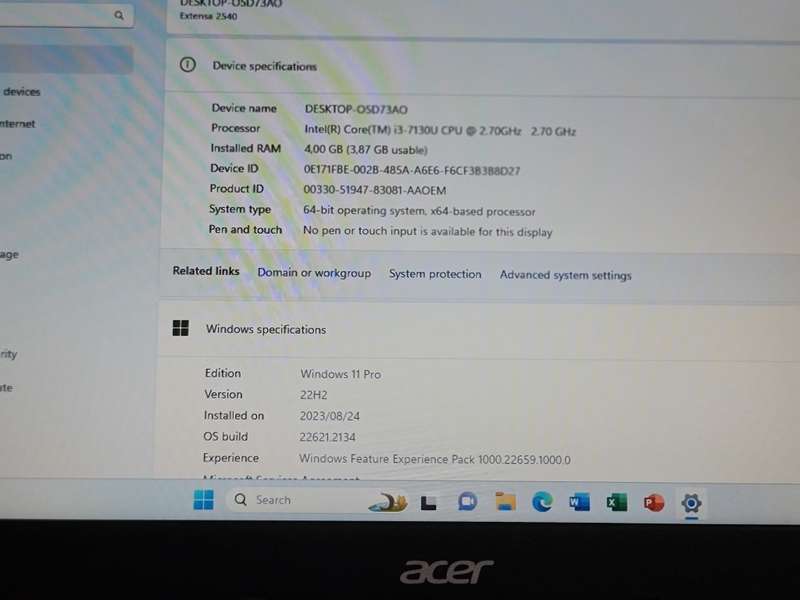Select the Version value 22H2
Viewport: 800px width, 600px height.
(314, 395)
